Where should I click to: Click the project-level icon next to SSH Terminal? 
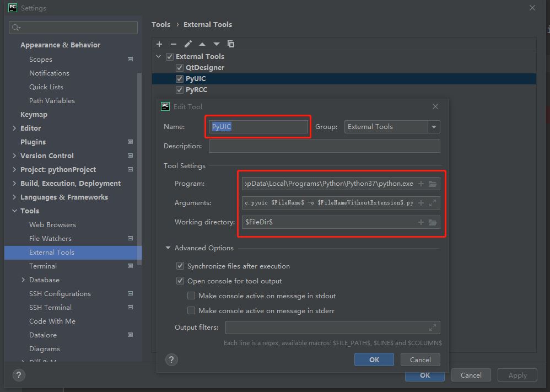tap(131, 307)
